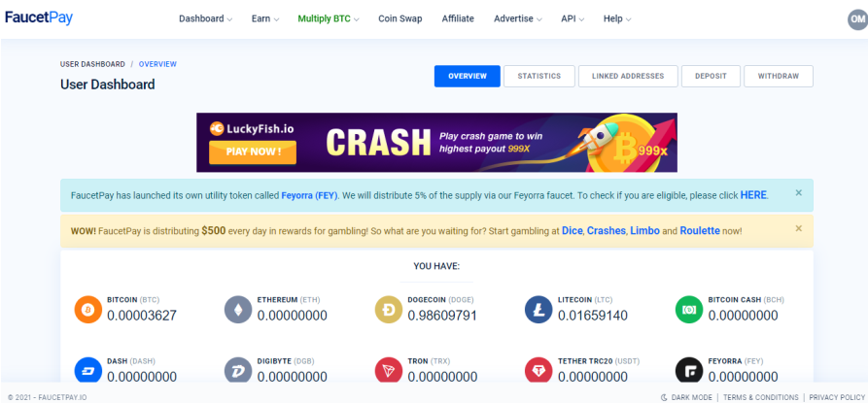Screen dimensions: 868x403
Task: Dismiss the Feyorra token announcement
Action: [798, 193]
